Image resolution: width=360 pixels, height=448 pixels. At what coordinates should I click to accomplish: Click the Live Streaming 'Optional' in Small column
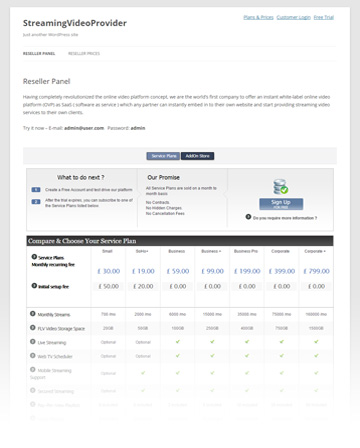point(108,342)
